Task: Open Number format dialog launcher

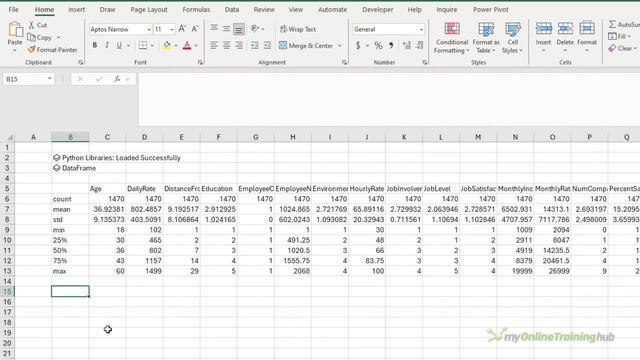Action: tap(424, 62)
